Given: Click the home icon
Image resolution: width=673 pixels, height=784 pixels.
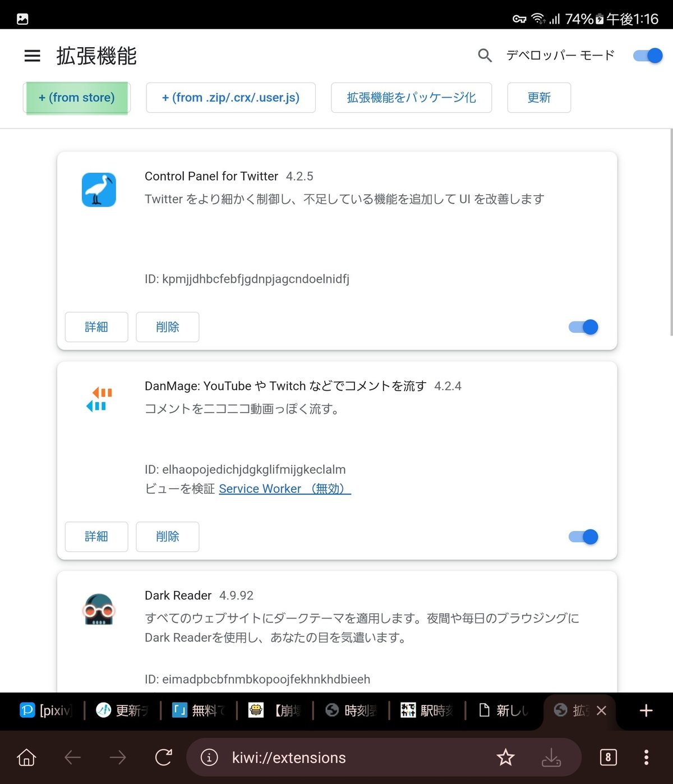Looking at the screenshot, I should click(26, 758).
